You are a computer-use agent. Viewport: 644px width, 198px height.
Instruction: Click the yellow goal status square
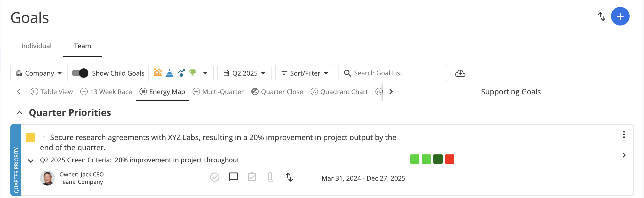[31, 137]
